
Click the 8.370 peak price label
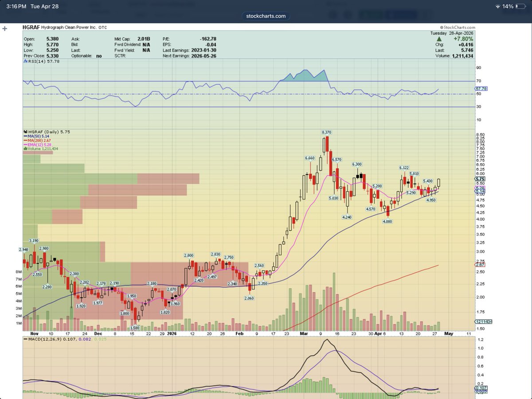326,133
